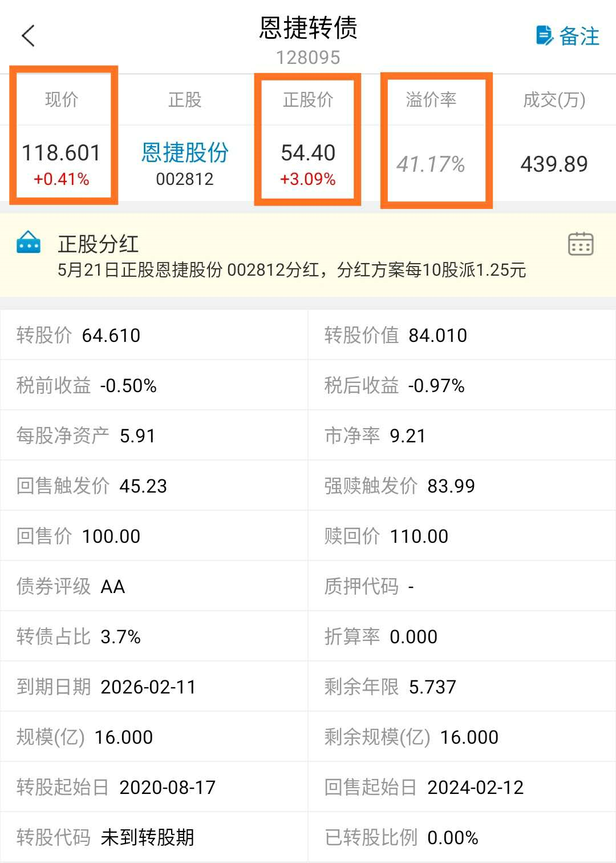Tap 到期日期 2026-02-11 cell
The height and width of the screenshot is (863, 616).
click(x=154, y=687)
